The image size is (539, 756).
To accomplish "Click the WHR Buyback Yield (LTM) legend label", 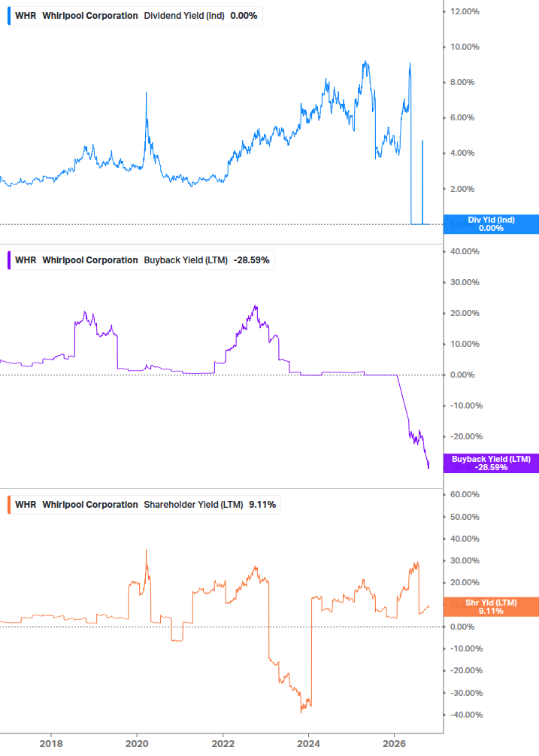I will coord(141,260).
